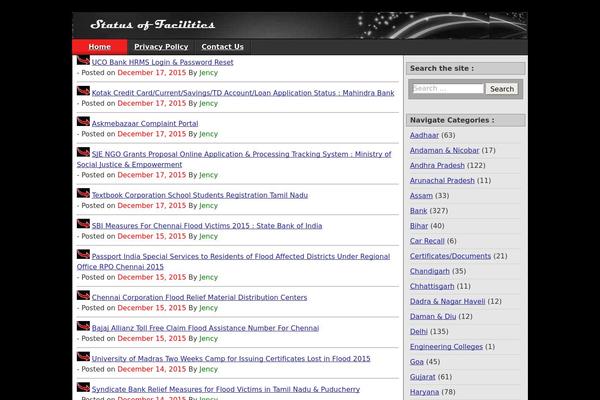600x400 pixels.
Task: Select the Certificates/Documents category
Action: click(x=450, y=256)
